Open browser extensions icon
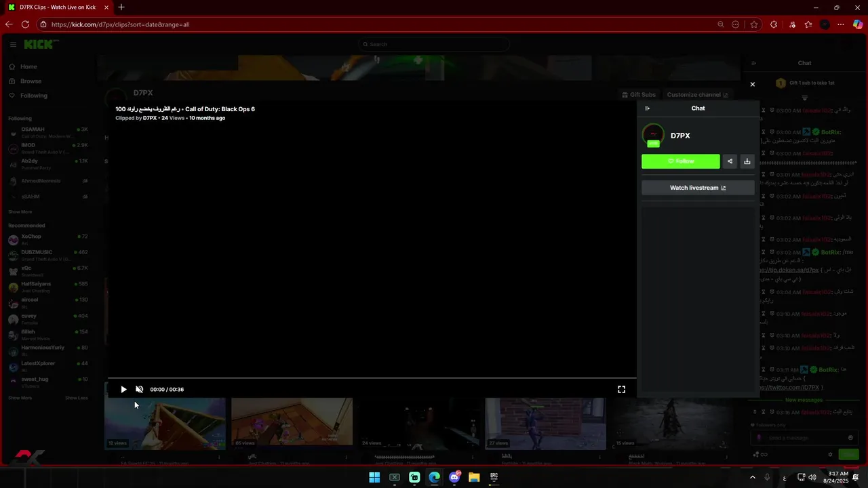 pyautogui.click(x=774, y=24)
